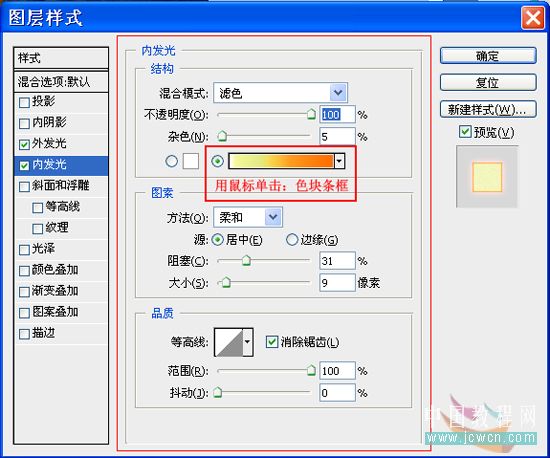550x458 pixels.
Task: Click the 杂色 value field
Action: pos(337,136)
